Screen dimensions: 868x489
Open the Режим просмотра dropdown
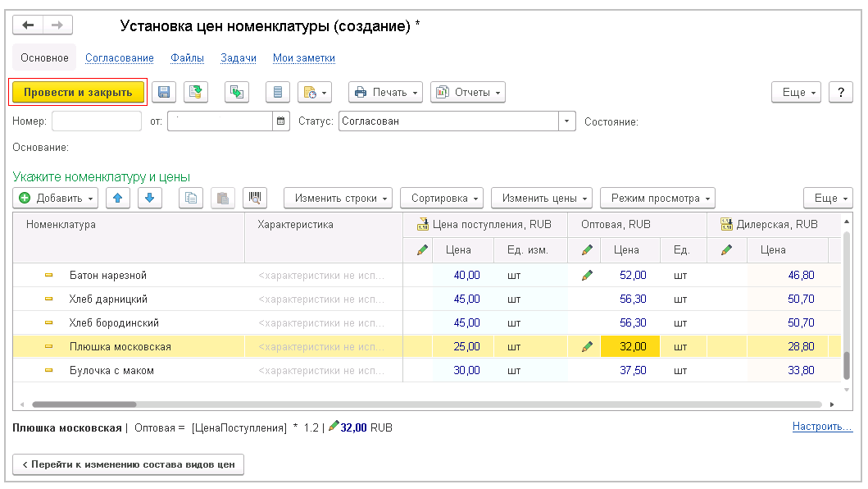(x=657, y=198)
